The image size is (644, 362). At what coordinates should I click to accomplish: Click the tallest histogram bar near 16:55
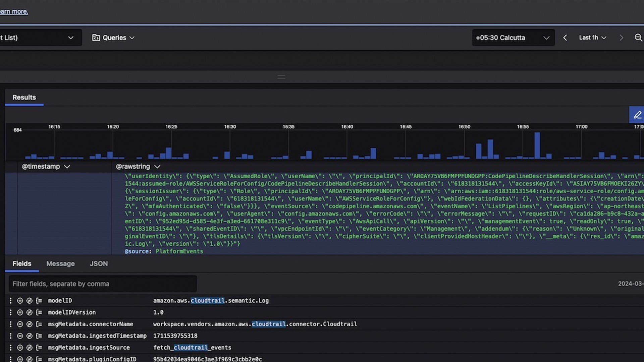click(x=537, y=145)
